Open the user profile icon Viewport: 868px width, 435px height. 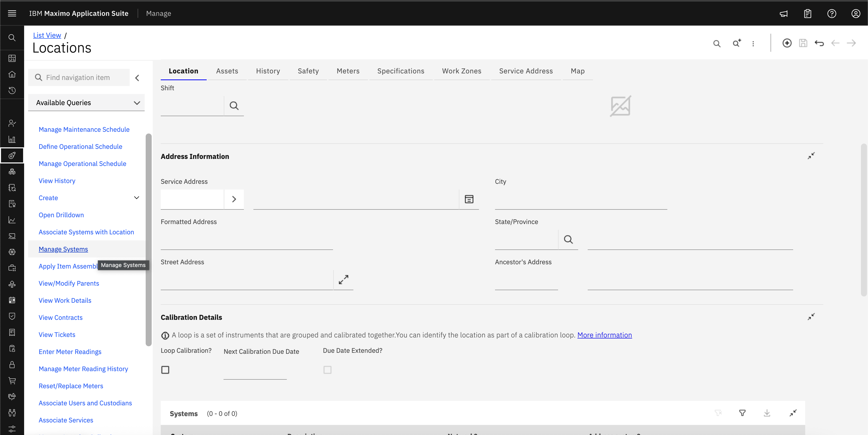point(856,14)
